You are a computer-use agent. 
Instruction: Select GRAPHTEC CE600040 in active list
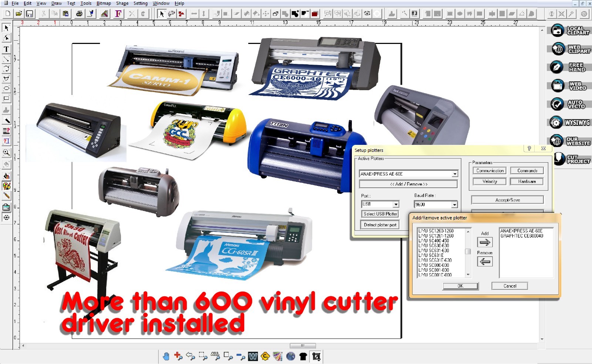[x=522, y=236]
